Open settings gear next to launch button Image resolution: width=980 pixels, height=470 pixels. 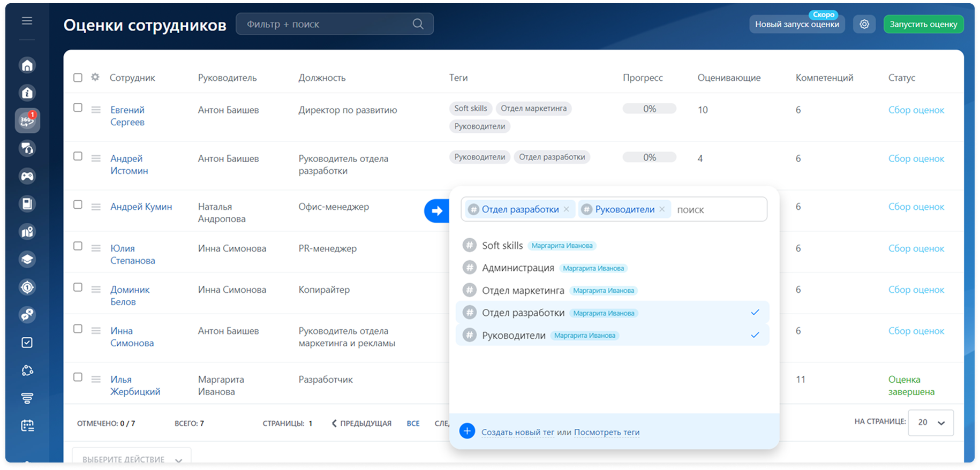point(864,24)
